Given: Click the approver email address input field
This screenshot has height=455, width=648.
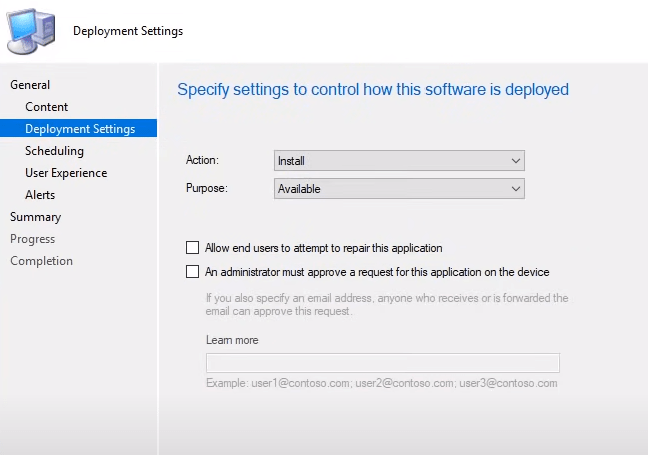Looking at the screenshot, I should 383,363.
